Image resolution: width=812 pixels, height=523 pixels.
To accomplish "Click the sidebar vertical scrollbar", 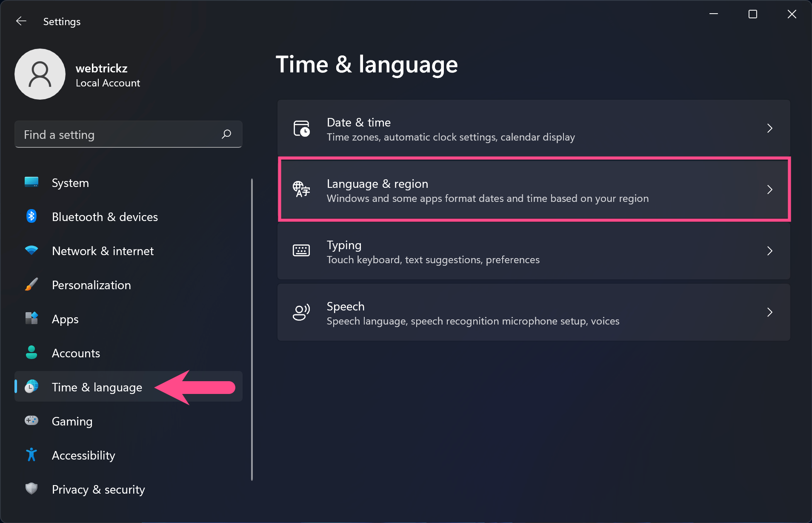I will (x=252, y=329).
